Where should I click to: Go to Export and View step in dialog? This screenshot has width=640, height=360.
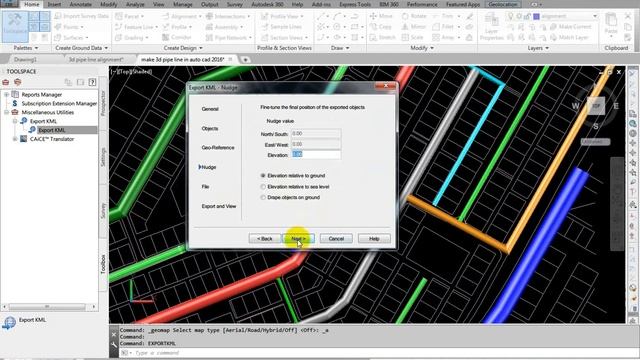(219, 206)
